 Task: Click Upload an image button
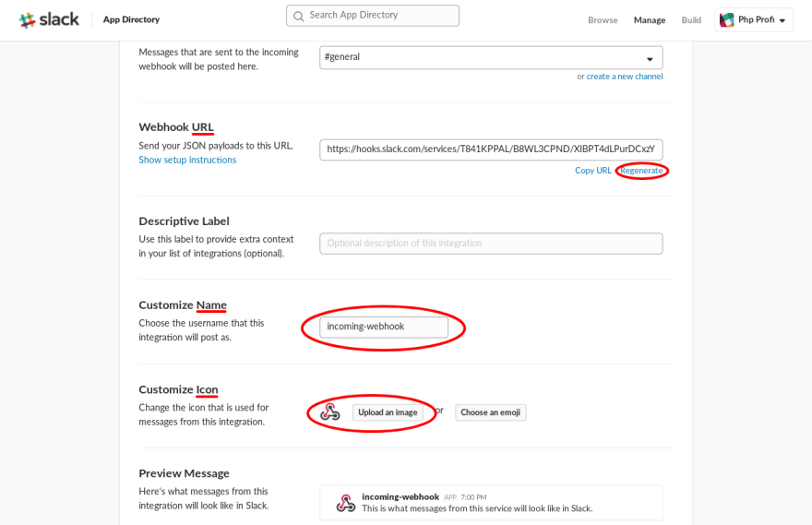coord(388,412)
